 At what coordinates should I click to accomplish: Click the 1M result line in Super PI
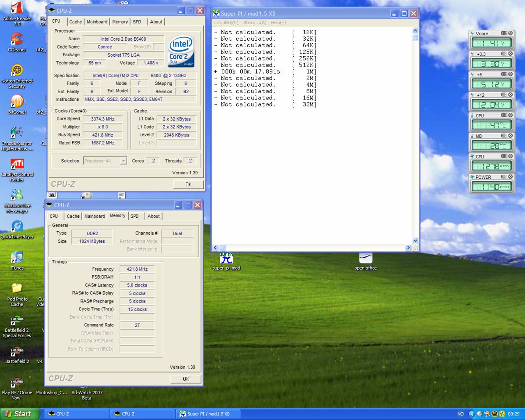pyautogui.click(x=265, y=72)
